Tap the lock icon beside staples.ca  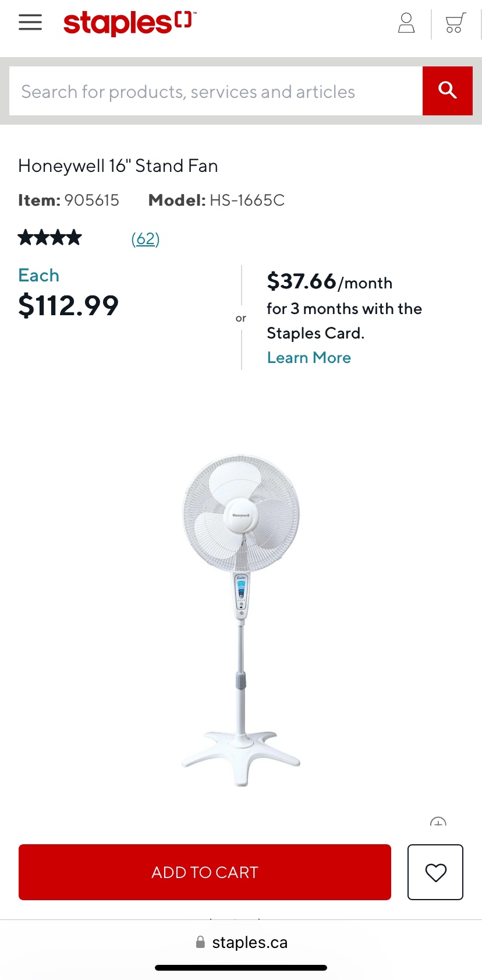click(x=200, y=942)
